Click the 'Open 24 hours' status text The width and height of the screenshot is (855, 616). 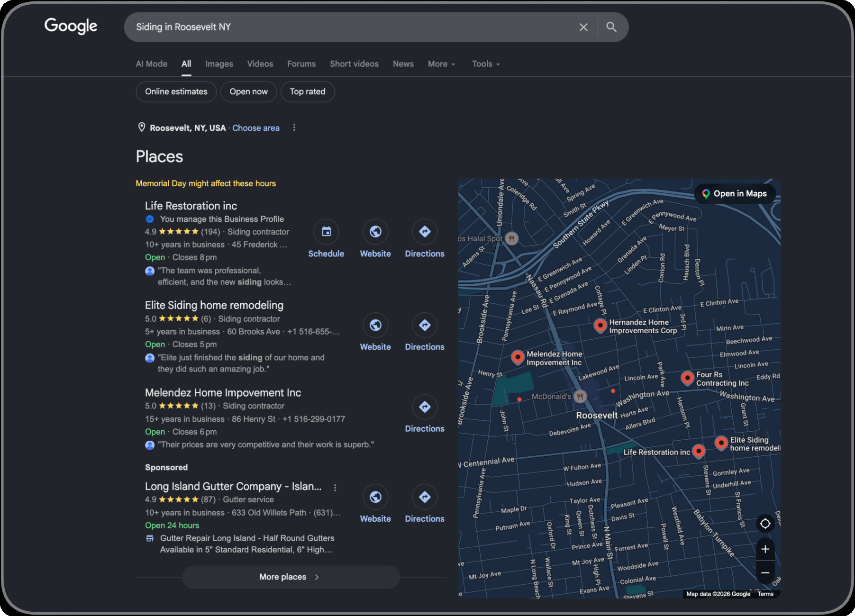coord(172,525)
